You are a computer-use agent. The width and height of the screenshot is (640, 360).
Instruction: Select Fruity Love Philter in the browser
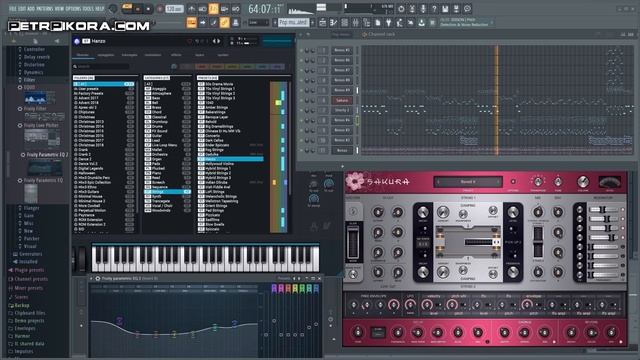click(41, 125)
